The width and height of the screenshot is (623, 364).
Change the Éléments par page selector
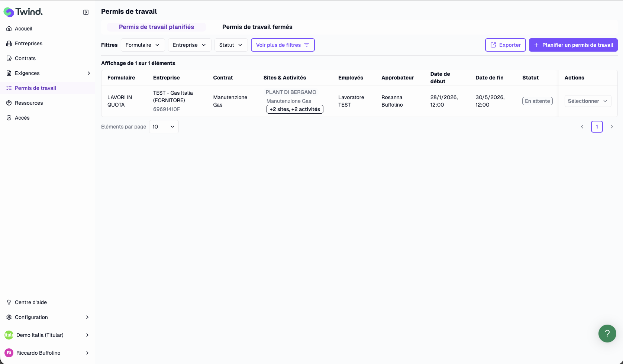[x=164, y=127]
